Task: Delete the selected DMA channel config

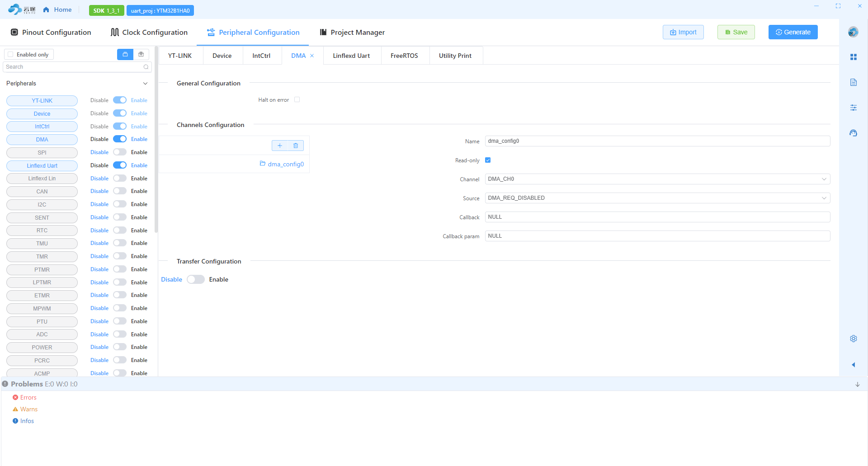Action: (296, 146)
